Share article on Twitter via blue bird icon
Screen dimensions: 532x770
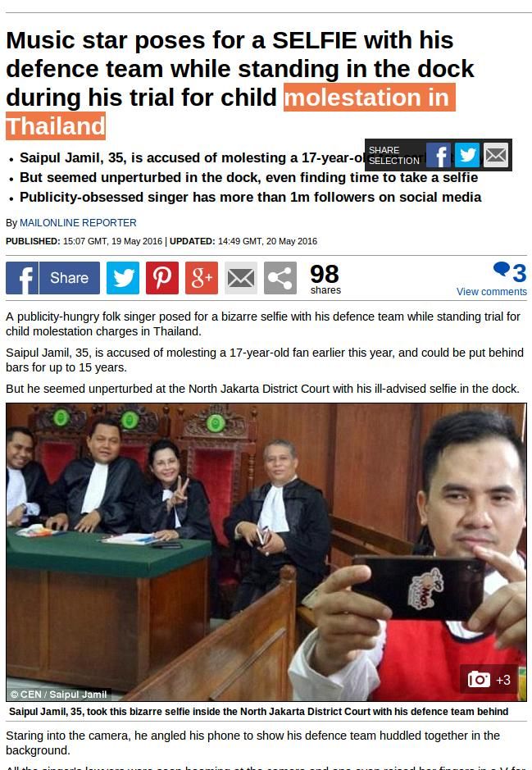(123, 278)
